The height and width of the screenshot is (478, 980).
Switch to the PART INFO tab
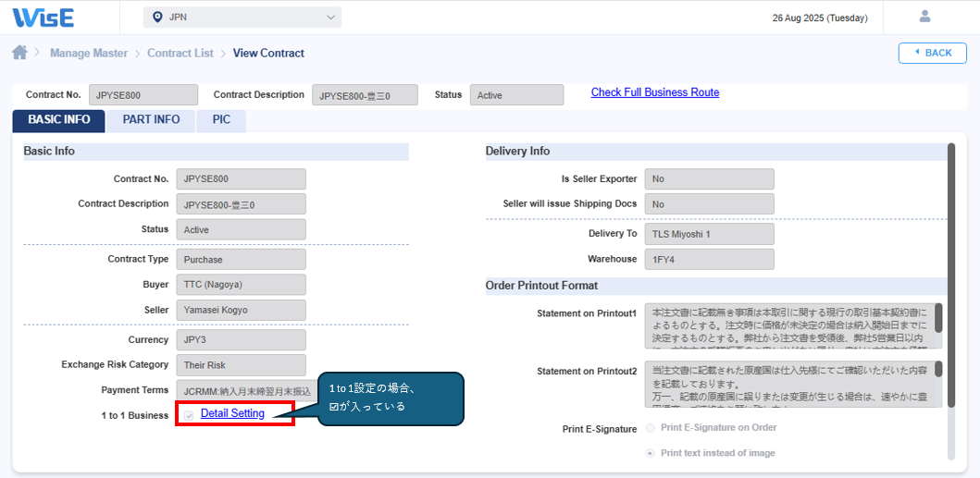tap(151, 120)
